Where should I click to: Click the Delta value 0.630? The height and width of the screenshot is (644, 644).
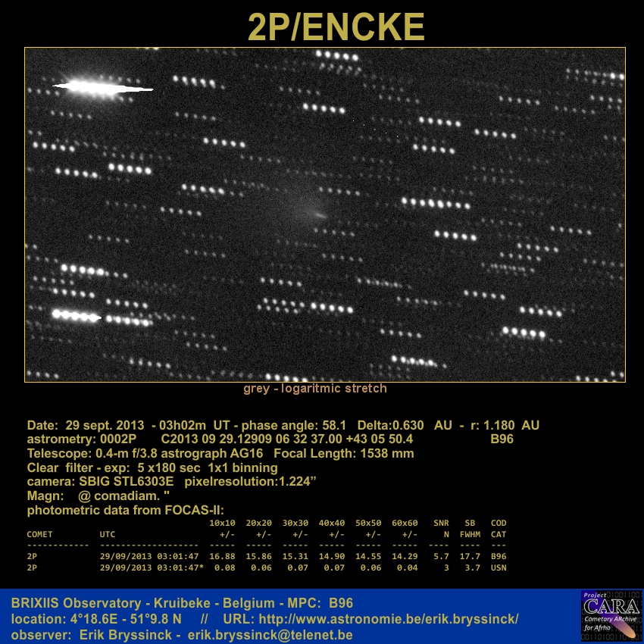pos(408,425)
